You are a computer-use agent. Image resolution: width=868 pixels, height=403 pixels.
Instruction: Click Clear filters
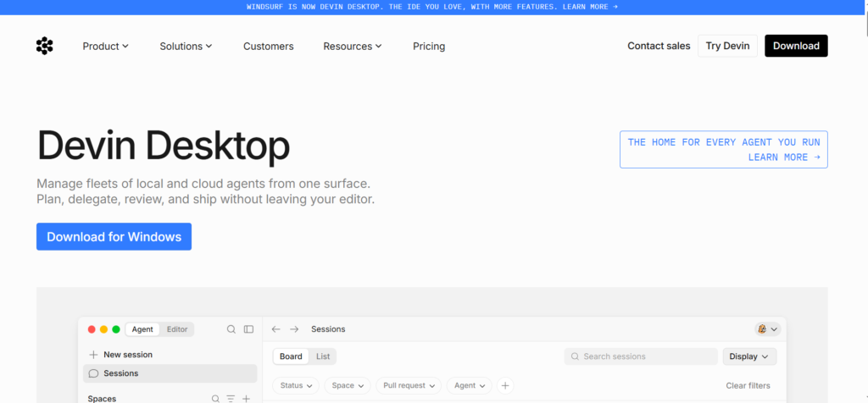point(748,386)
